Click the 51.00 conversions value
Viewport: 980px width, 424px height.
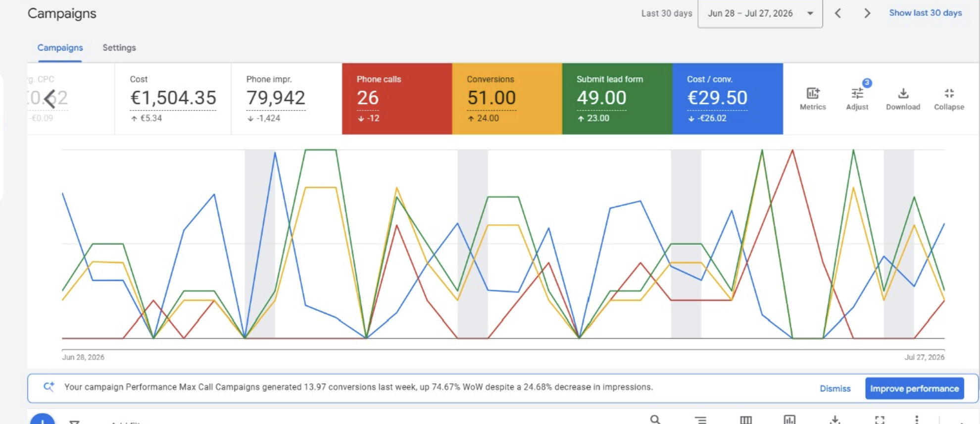(x=491, y=98)
